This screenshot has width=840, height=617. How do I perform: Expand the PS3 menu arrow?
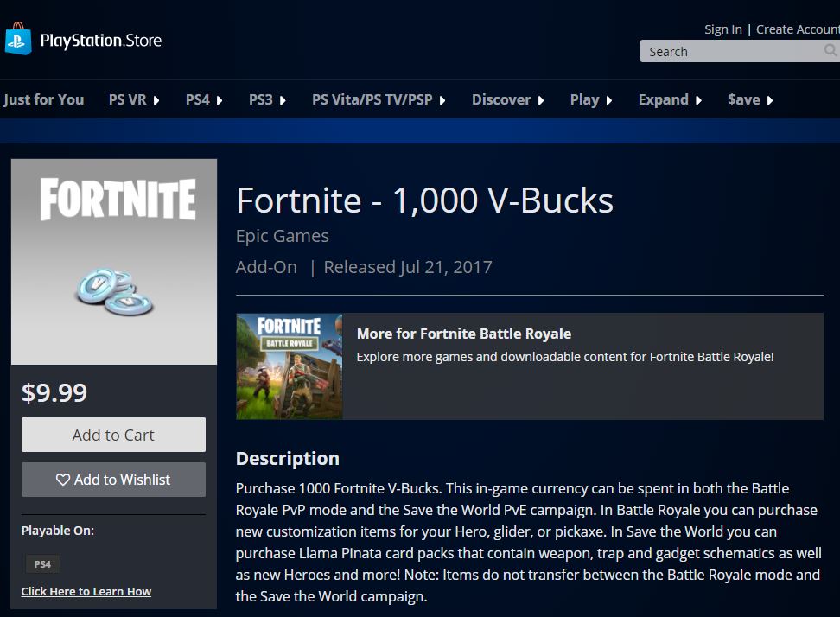(283, 100)
